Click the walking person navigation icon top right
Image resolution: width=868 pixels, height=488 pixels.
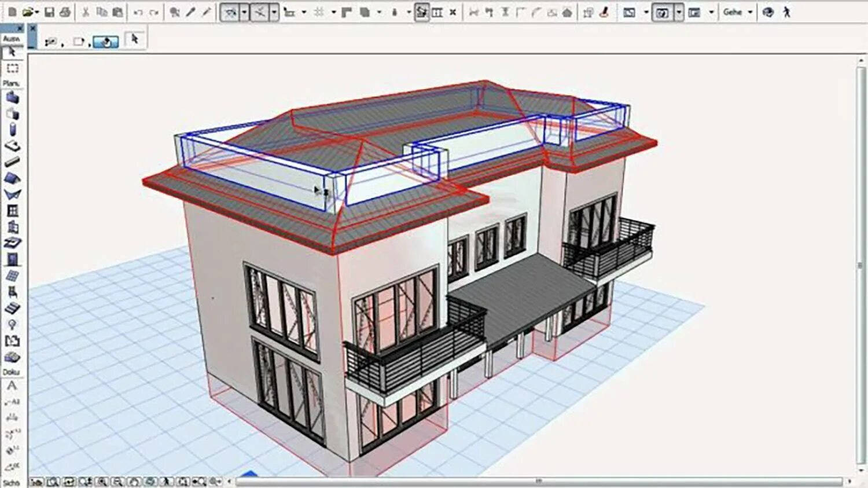[787, 12]
